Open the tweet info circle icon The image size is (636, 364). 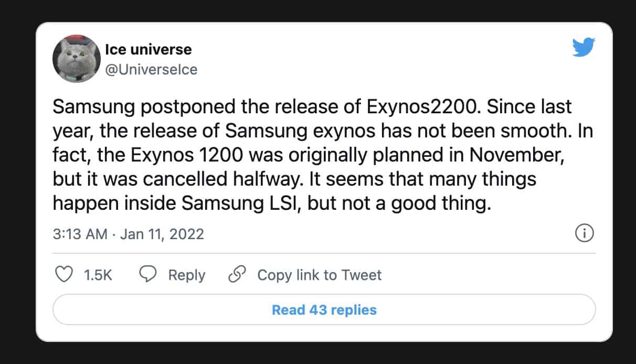(x=584, y=233)
